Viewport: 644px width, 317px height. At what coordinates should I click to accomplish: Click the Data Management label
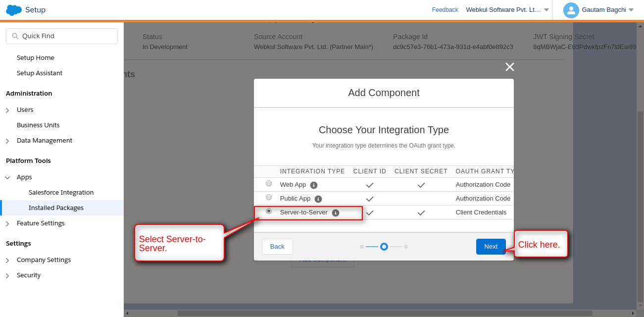click(x=45, y=140)
